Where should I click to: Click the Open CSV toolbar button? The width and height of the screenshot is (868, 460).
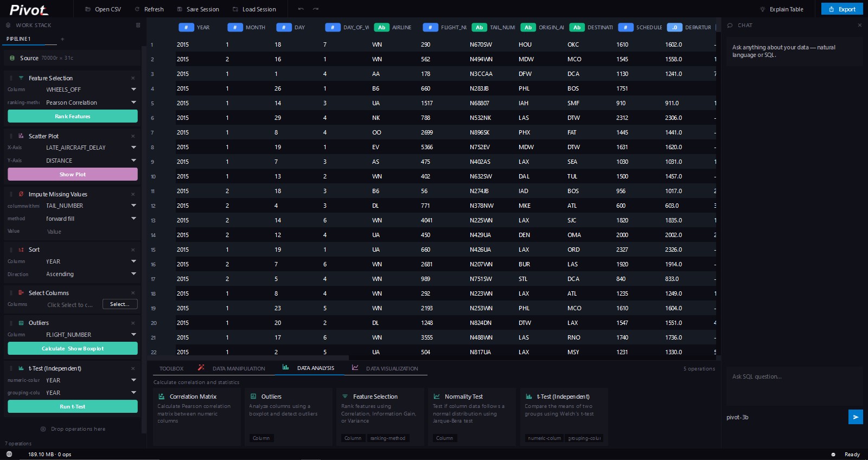[x=103, y=9]
